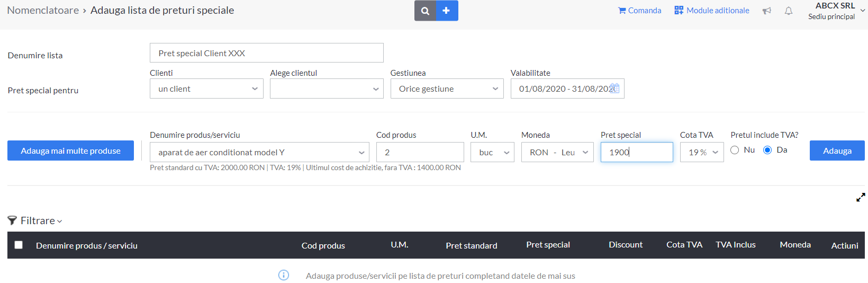Select the Da radio for price includes TVA
Image resolution: width=868 pixels, height=283 pixels.
[x=767, y=150]
